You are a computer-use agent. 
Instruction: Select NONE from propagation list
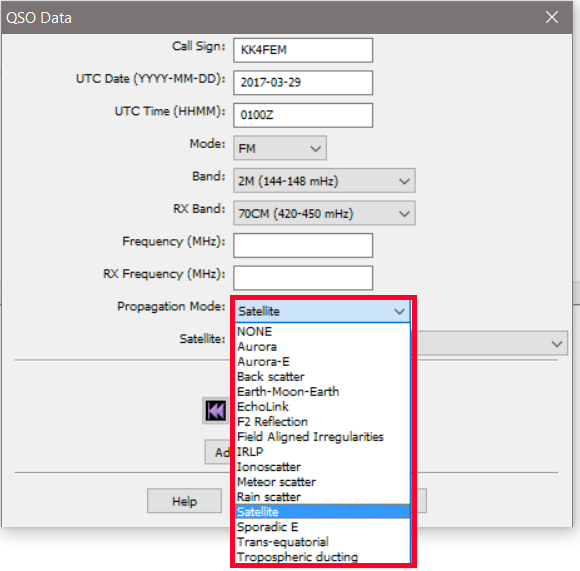(x=323, y=331)
